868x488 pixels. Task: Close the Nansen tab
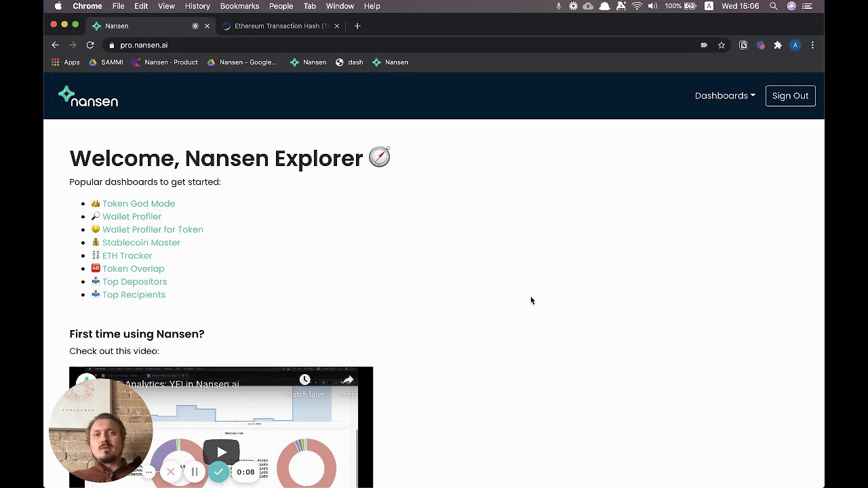(x=208, y=26)
